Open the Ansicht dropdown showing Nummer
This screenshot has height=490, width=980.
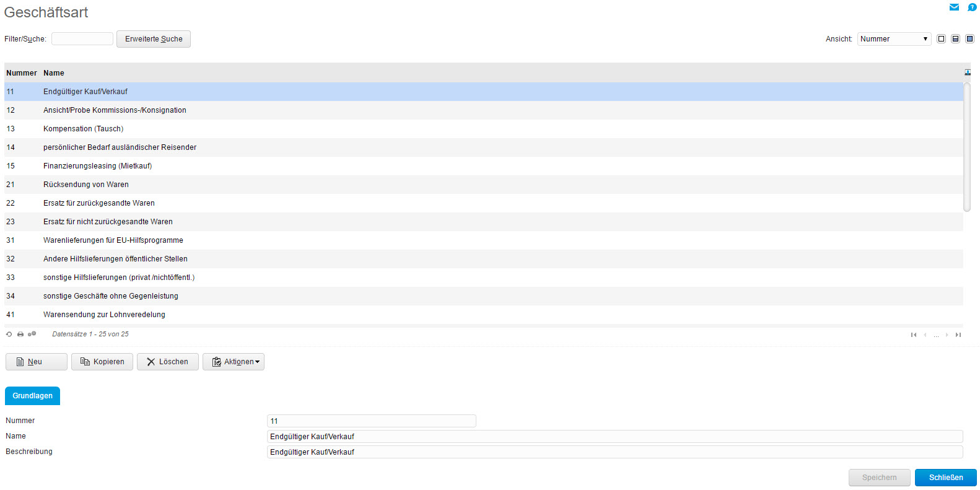[894, 39]
